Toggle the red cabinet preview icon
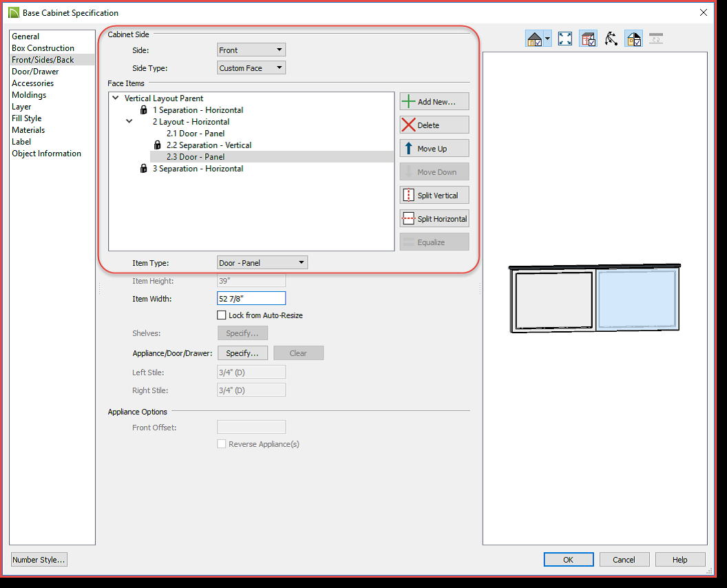This screenshot has width=727, height=588. click(587, 39)
